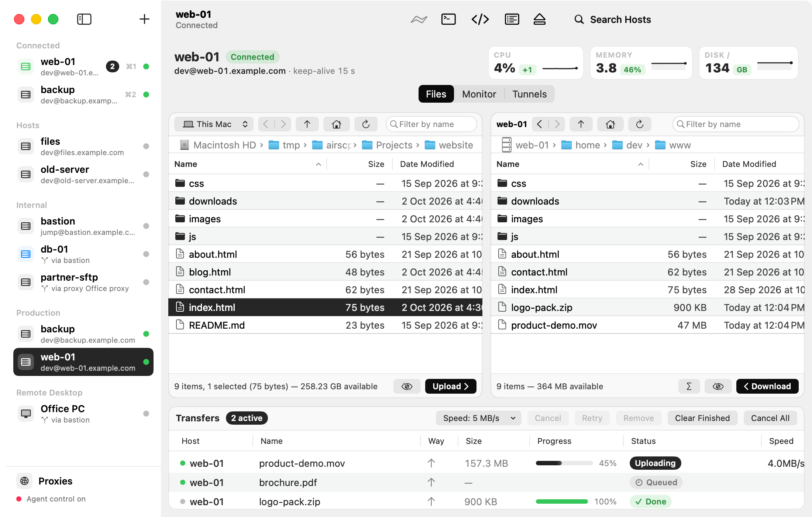Toggle Agent control on indicator
This screenshot has height=517, width=812.
[x=51, y=499]
